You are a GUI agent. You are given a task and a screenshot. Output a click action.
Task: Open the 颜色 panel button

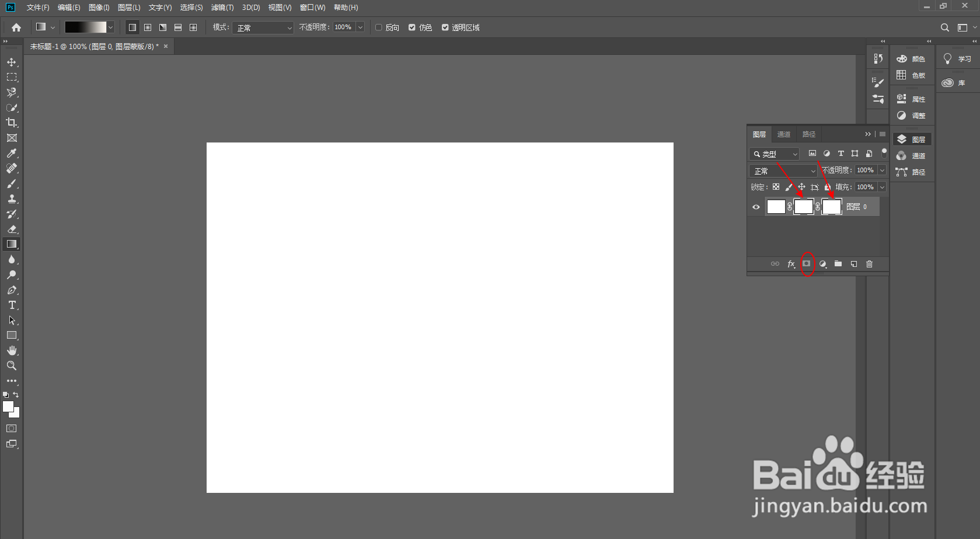click(x=912, y=59)
